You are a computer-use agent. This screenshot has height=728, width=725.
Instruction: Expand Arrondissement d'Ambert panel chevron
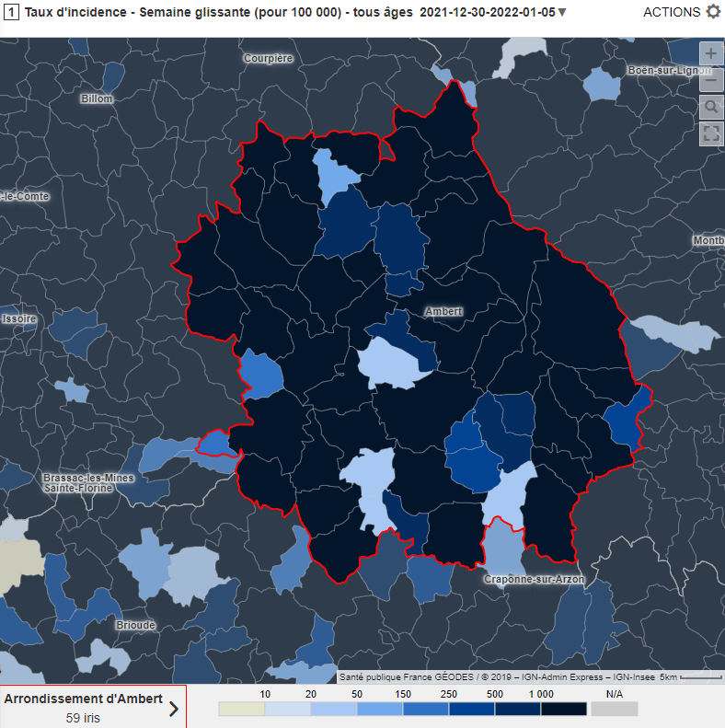(x=174, y=708)
